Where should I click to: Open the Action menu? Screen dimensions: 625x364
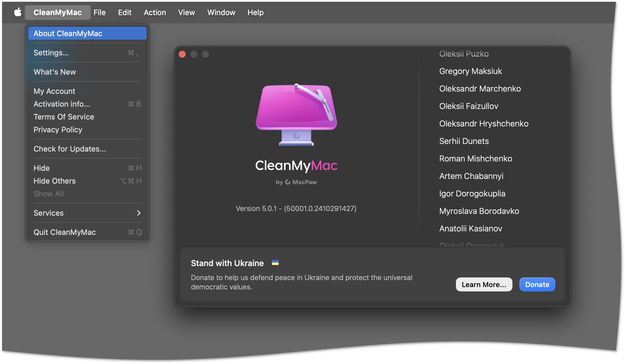coord(155,13)
